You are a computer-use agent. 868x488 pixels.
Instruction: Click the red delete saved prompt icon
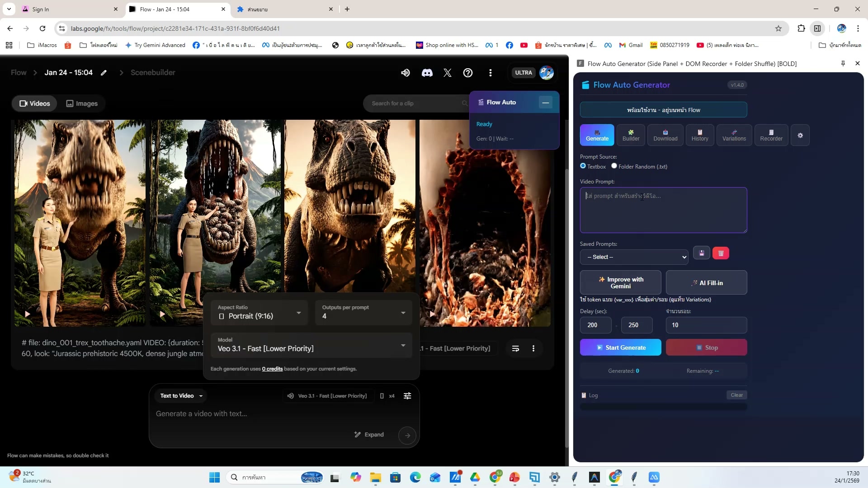(721, 253)
